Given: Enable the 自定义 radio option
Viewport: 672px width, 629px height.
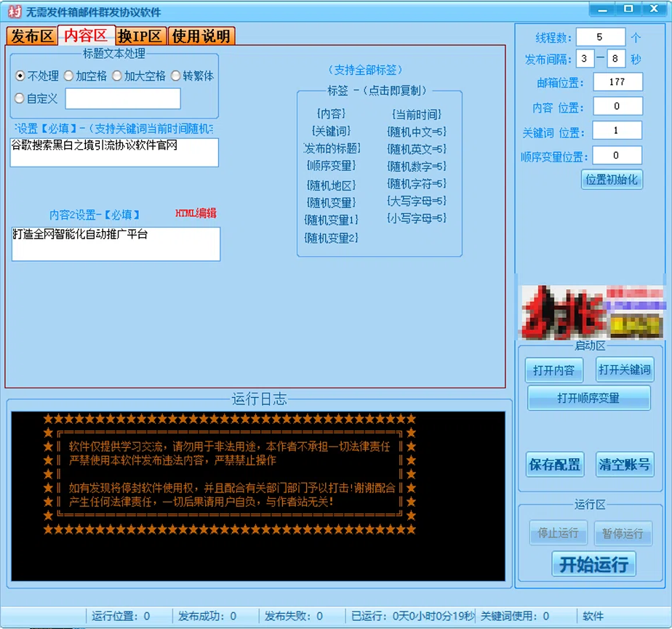Looking at the screenshot, I should point(36,99).
